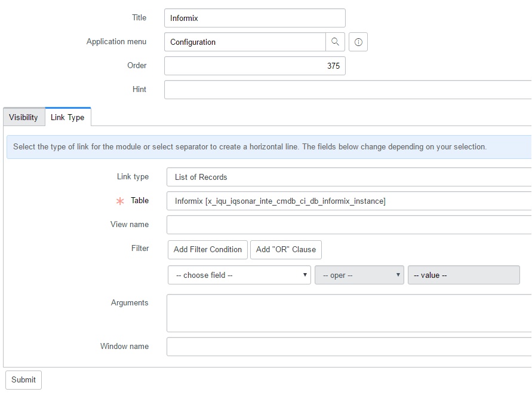532x398 pixels.
Task: Switch to the Visibility tab
Action: tap(23, 117)
